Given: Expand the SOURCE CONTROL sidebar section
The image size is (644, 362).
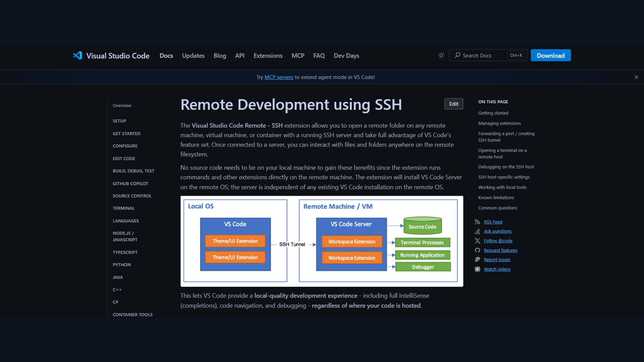Looking at the screenshot, I should tap(132, 196).
